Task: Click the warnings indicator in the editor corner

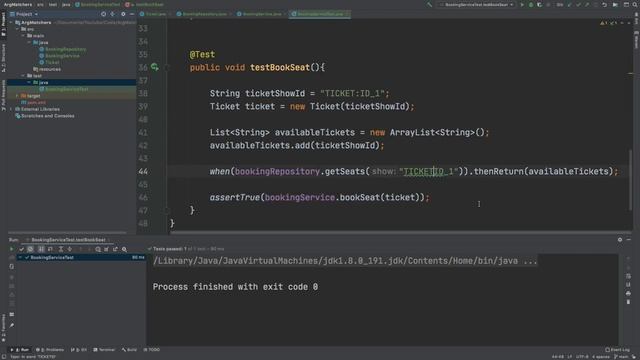Action: [x=604, y=23]
